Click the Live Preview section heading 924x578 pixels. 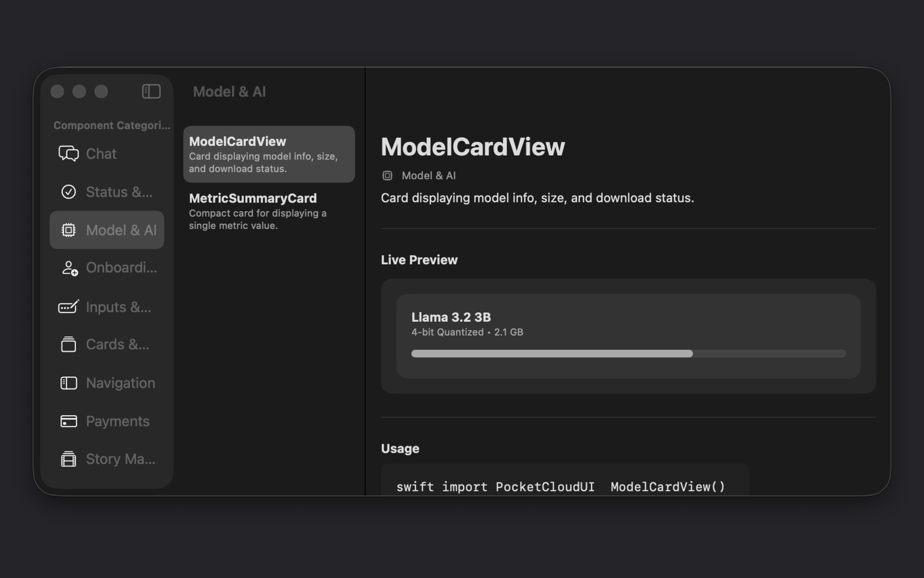pyautogui.click(x=419, y=260)
